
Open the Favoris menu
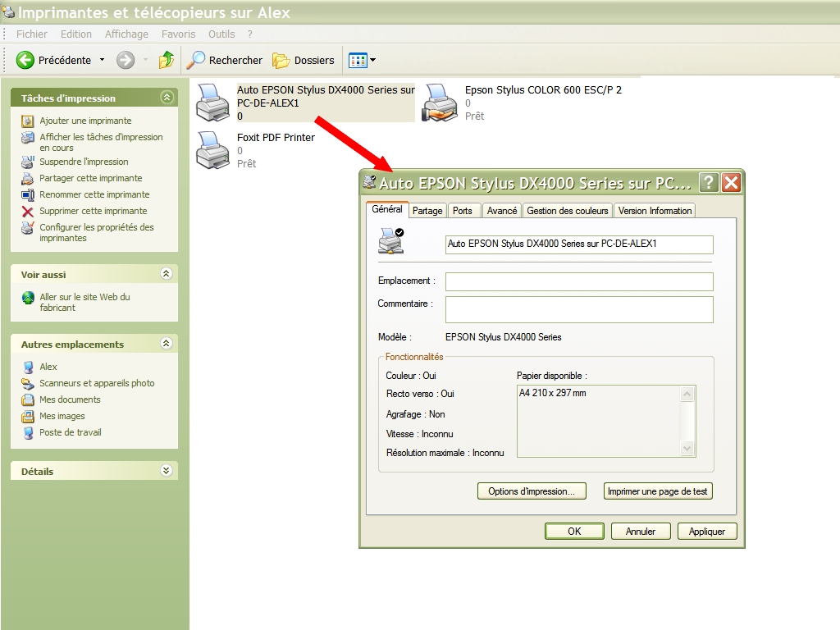(x=178, y=34)
